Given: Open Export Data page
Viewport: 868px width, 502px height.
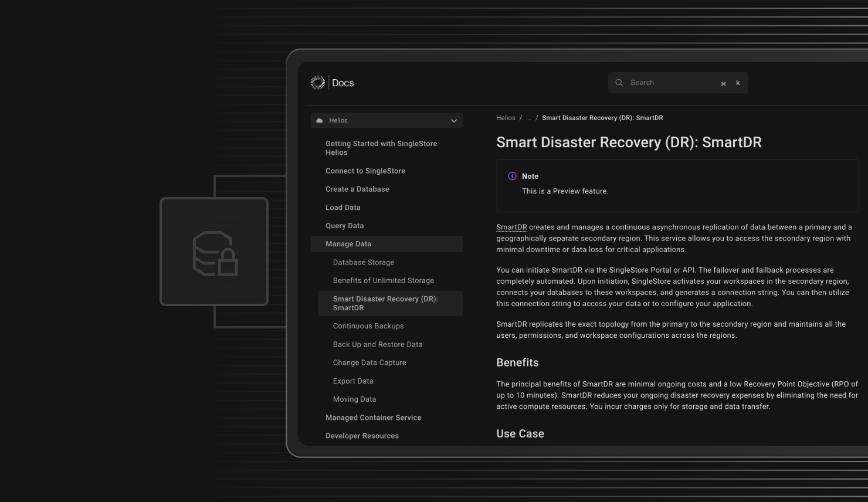Looking at the screenshot, I should (353, 381).
